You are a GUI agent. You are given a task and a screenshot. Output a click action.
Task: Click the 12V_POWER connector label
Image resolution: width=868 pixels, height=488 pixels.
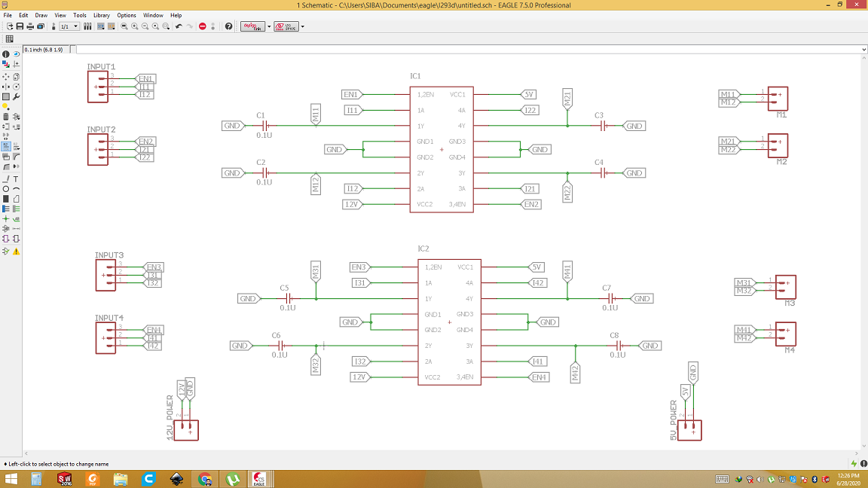170,418
